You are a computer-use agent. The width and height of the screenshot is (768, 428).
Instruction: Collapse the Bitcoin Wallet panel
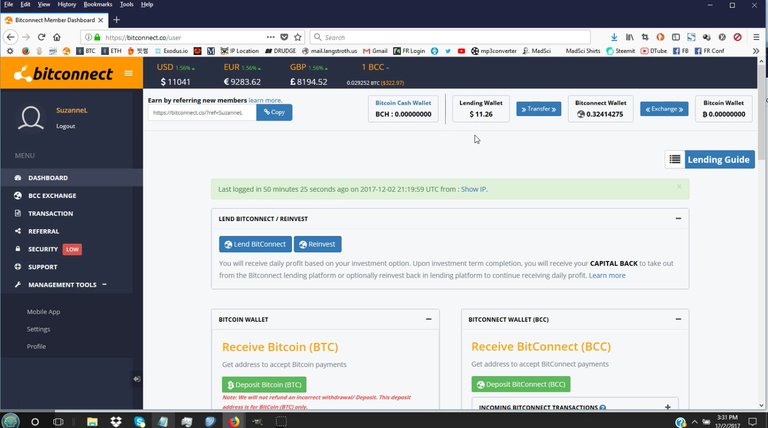(429, 319)
